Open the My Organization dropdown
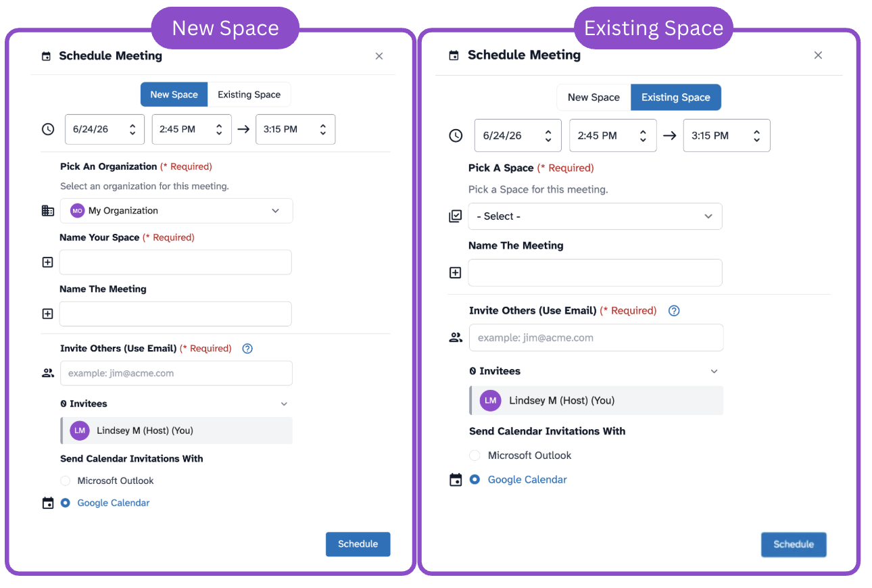872x588 pixels. pyautogui.click(x=176, y=211)
